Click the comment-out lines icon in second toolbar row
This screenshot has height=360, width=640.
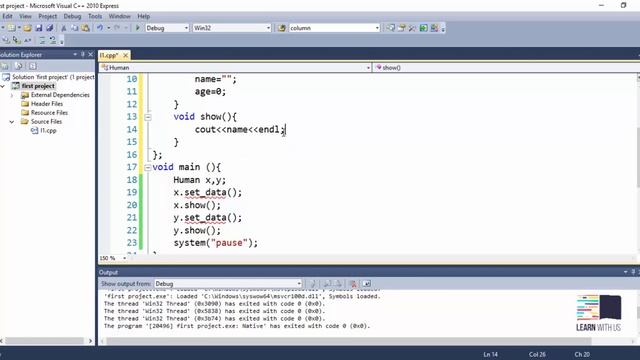pos(42,40)
